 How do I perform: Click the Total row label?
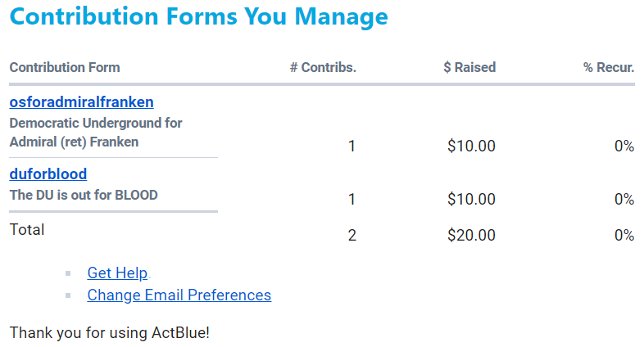pos(27,230)
